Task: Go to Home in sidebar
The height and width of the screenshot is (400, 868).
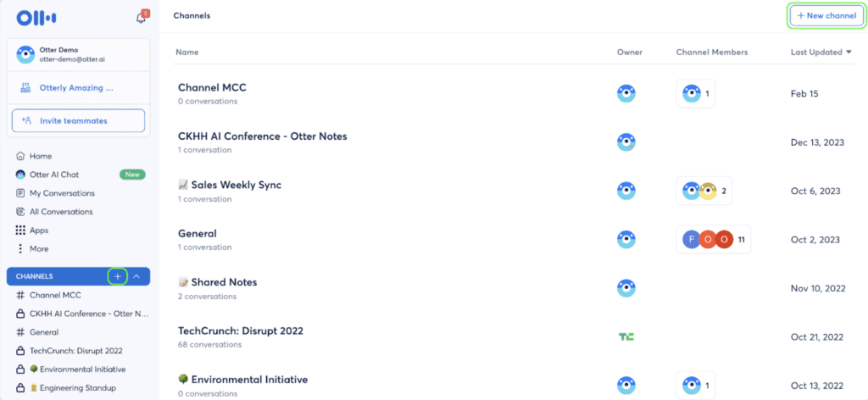Action: 40,156
